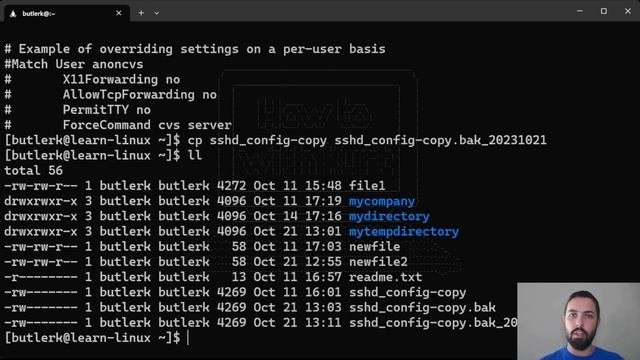The height and width of the screenshot is (360, 640).
Task: Open a new terminal tab
Action: tap(141, 13)
